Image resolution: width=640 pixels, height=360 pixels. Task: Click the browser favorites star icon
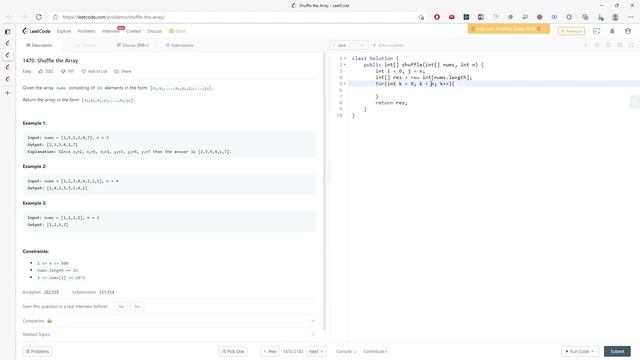click(421, 17)
